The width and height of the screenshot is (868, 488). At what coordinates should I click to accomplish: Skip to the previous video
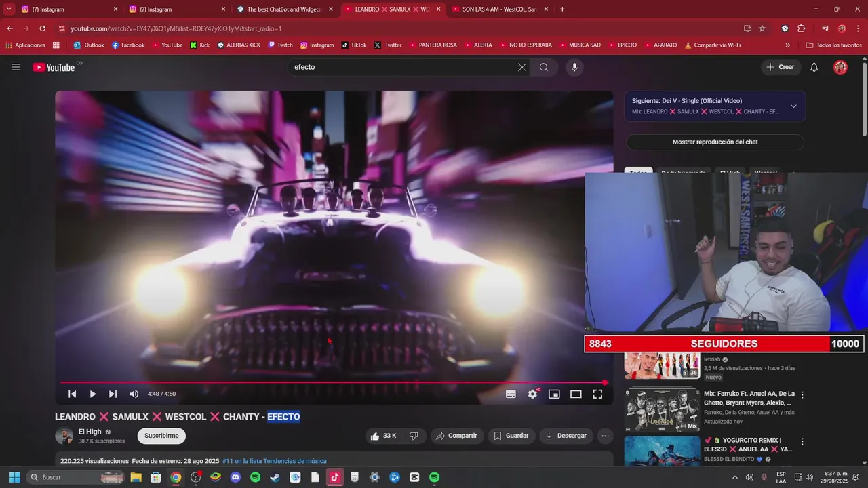point(73,394)
